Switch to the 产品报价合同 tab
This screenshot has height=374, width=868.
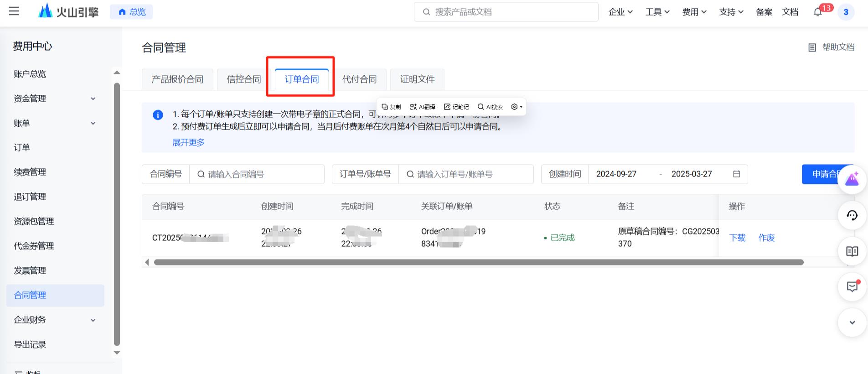177,79
